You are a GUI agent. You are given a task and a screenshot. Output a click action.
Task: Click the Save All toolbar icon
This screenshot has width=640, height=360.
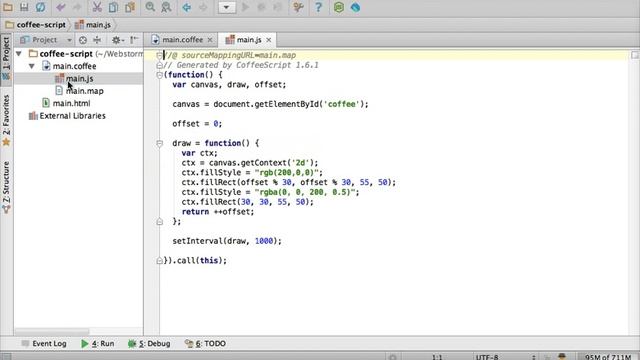point(24,7)
